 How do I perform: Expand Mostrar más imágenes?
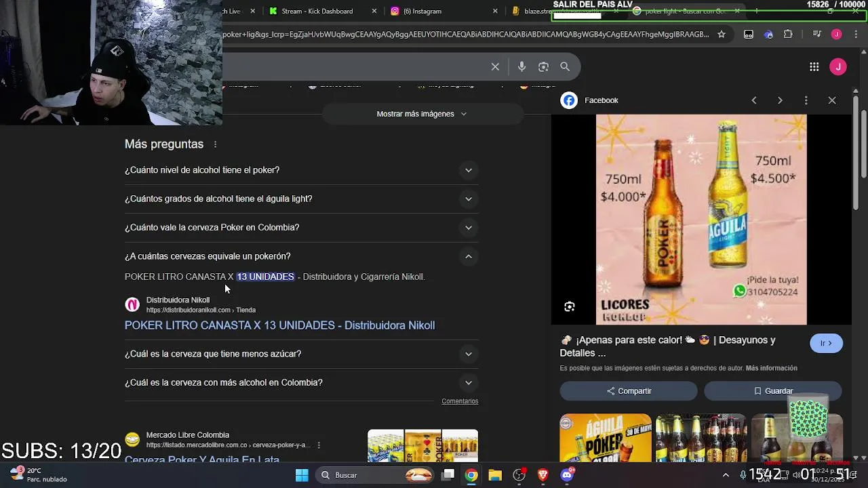pyautogui.click(x=422, y=114)
